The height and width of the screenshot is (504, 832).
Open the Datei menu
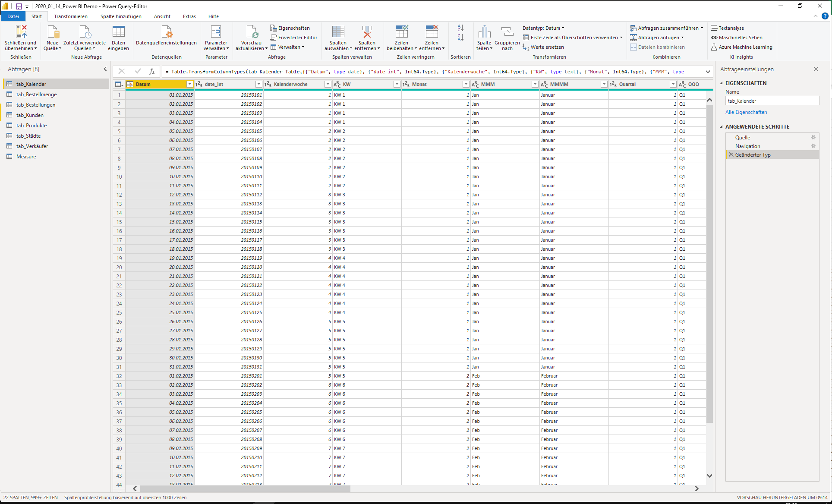13,16
